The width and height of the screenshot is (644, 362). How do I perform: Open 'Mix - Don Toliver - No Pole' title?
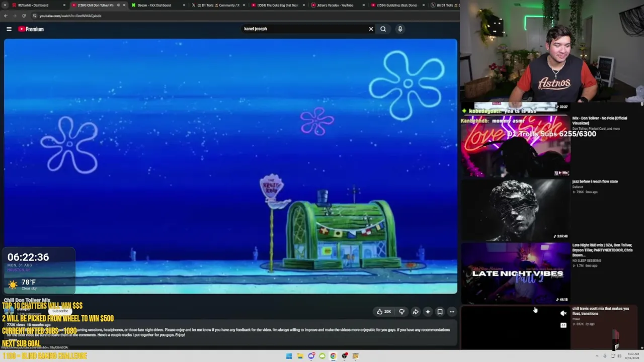(600, 120)
